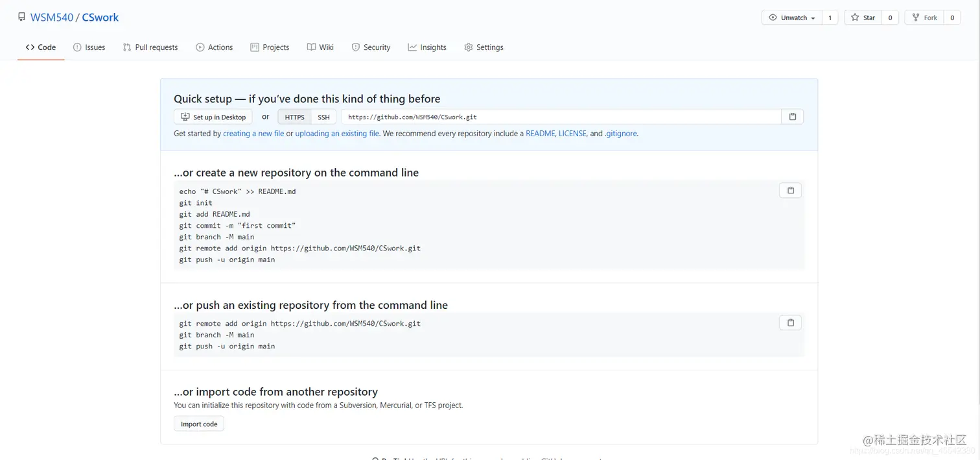Click the watchers count 1

coord(830,18)
